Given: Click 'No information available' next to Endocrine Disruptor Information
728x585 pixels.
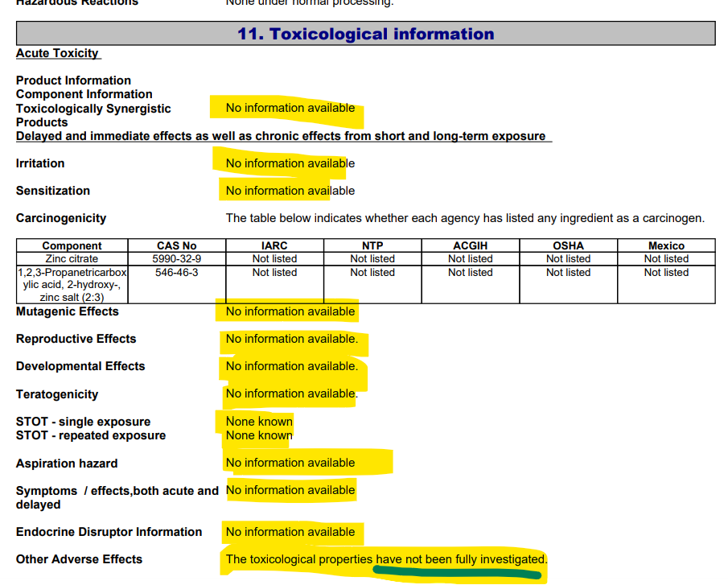Looking at the screenshot, I should click(290, 532).
